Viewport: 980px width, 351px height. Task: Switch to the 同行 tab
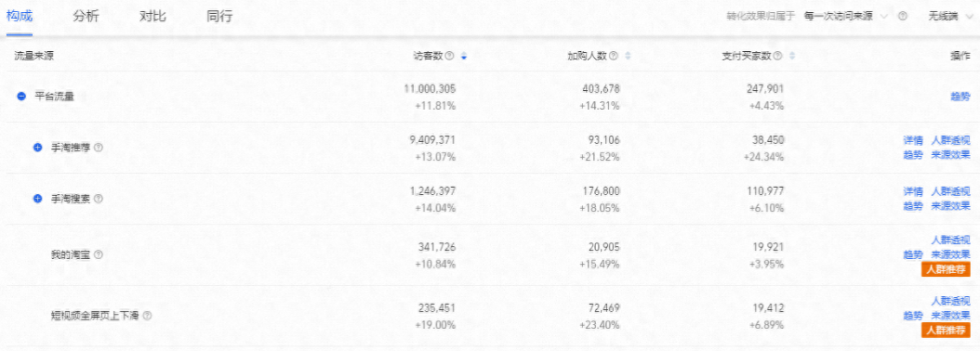click(219, 17)
